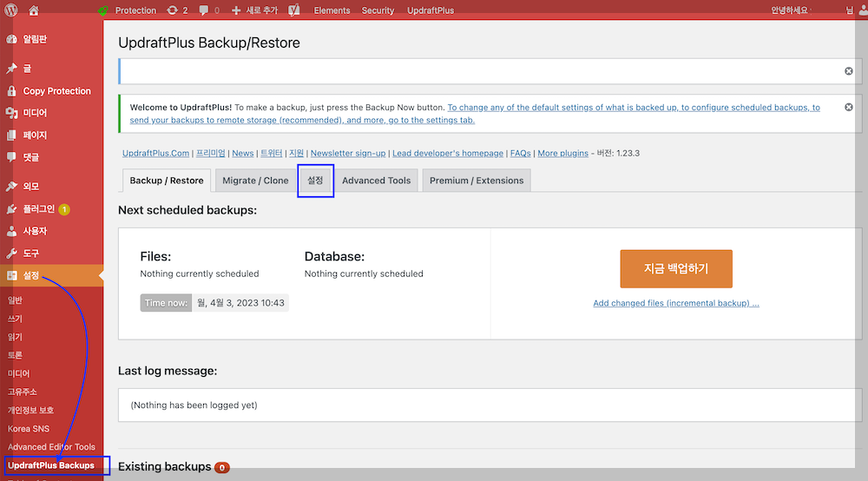Viewport: 868px width, 481px height.
Task: Click the Nothing has been logged yet message
Action: pos(194,405)
